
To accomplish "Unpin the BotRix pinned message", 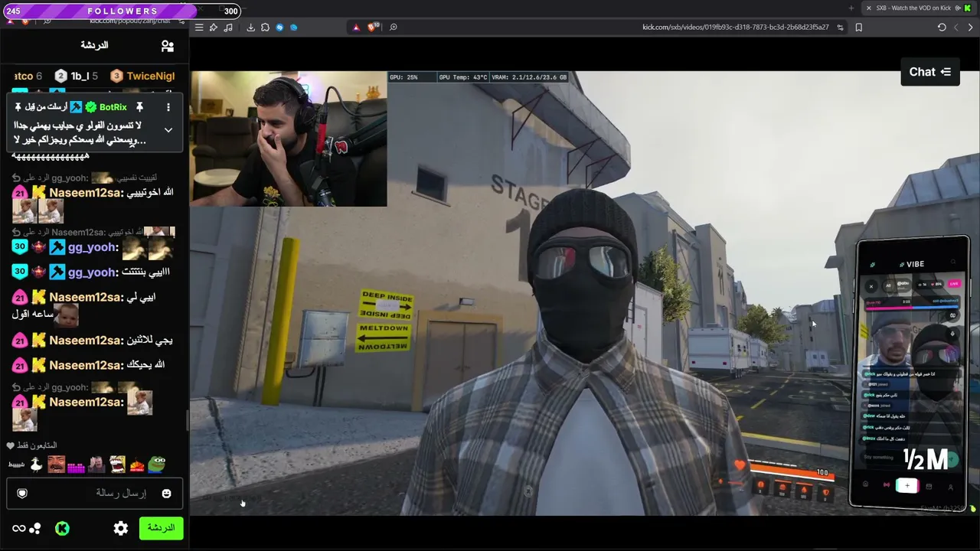I will (x=139, y=107).
